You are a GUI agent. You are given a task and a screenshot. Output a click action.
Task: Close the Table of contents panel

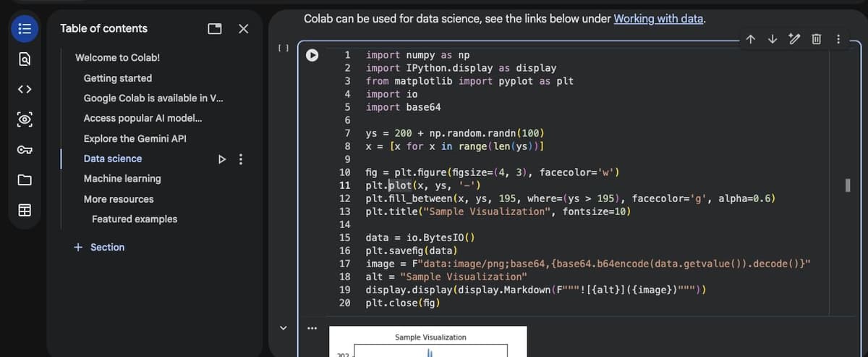(x=243, y=29)
